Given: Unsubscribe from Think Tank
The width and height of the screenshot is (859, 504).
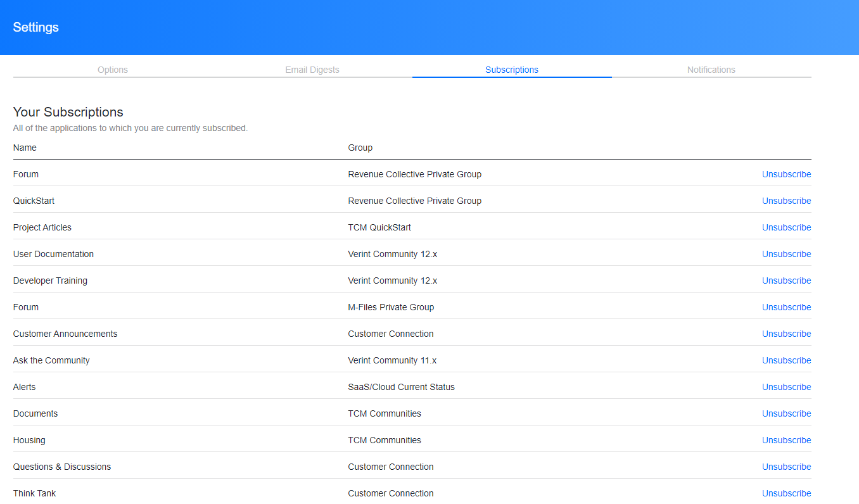Looking at the screenshot, I should (786, 493).
